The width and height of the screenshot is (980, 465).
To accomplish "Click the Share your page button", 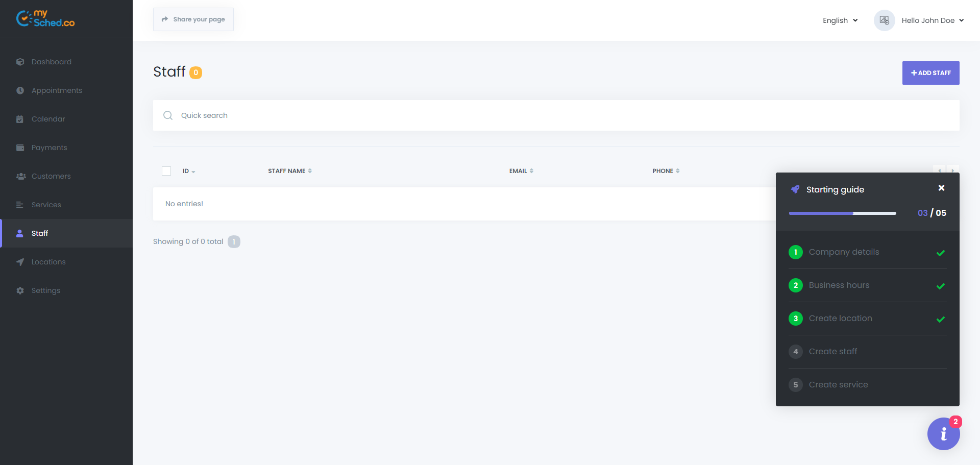I will coord(193,19).
